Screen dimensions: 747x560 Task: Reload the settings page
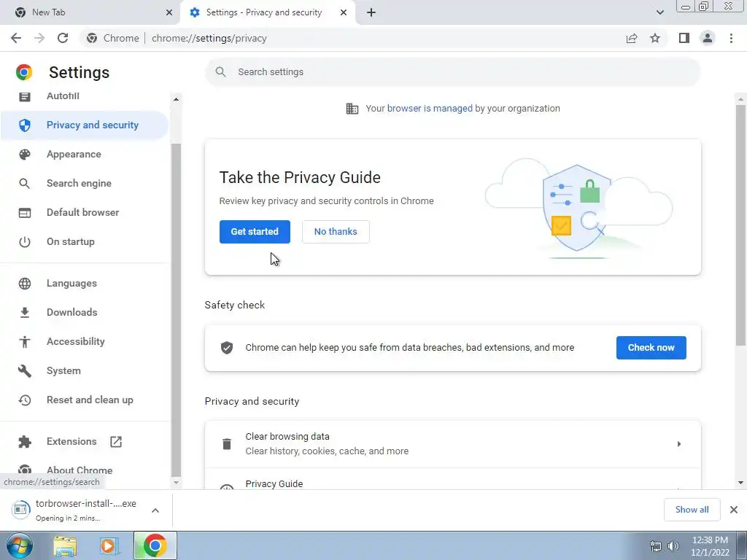click(63, 38)
